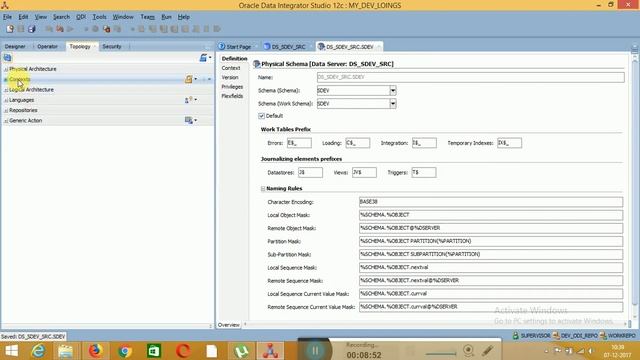Open File Explorer from the taskbar

pos(65,351)
